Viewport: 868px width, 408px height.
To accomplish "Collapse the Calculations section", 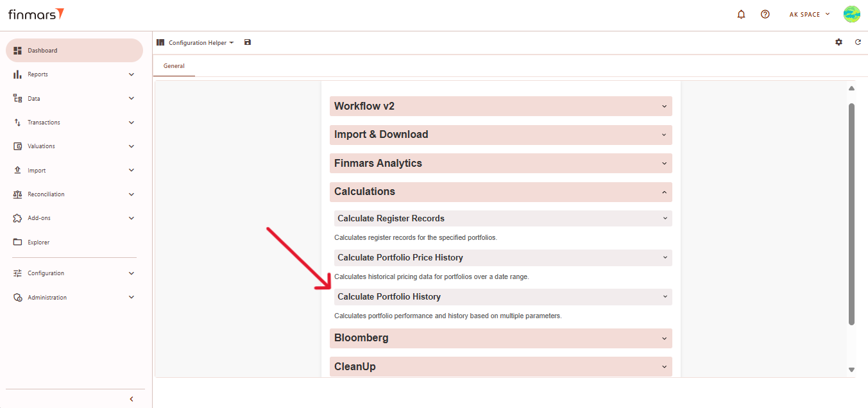I will coord(500,192).
